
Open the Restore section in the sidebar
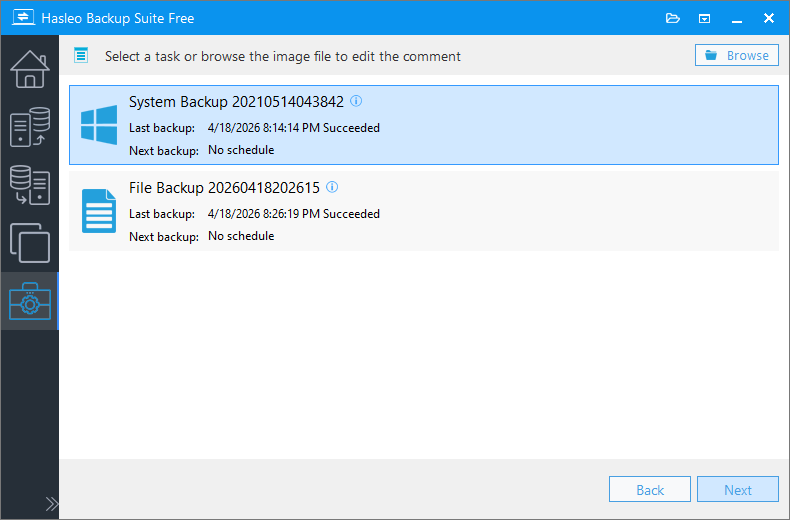30,185
